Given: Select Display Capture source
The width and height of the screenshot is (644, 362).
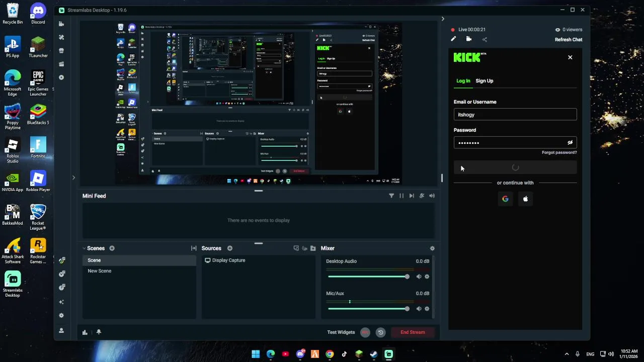Looking at the screenshot, I should 258,260.
